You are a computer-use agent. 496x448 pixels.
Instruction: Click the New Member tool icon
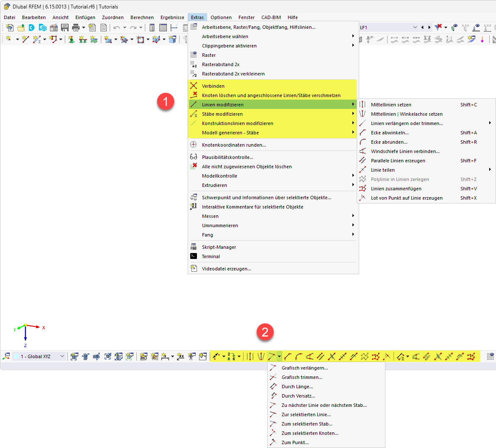[x=37, y=39]
